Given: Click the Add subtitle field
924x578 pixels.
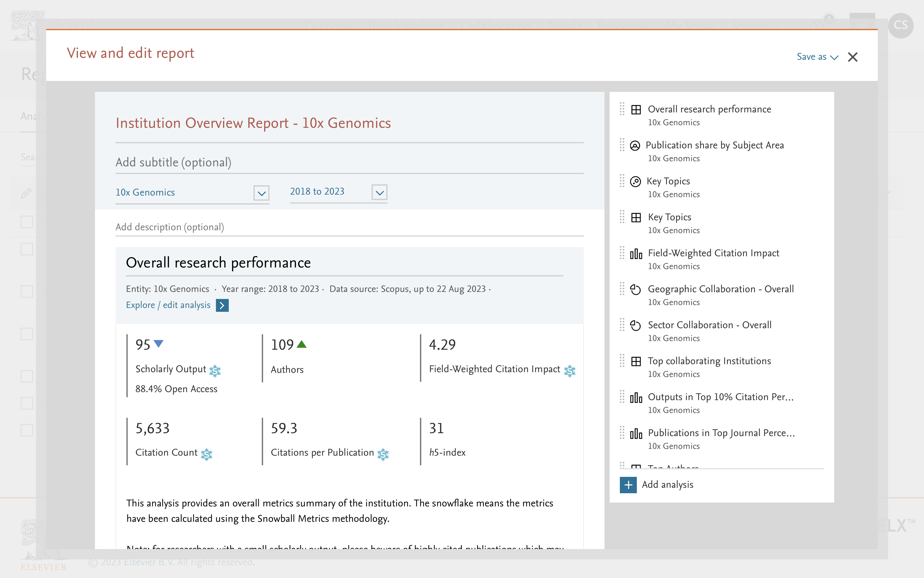Looking at the screenshot, I should [x=349, y=162].
